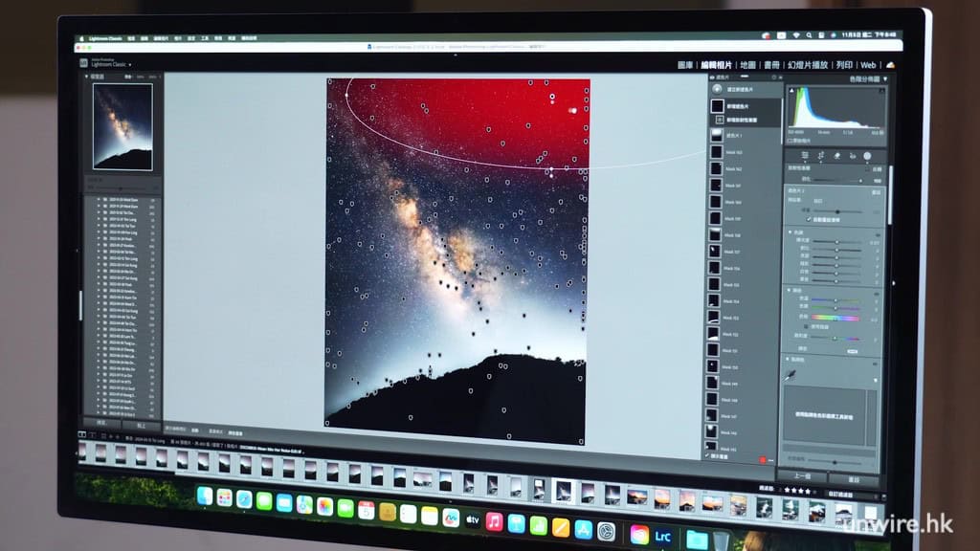The image size is (980, 551).
Task: Select the Healing eraser tool icon
Action: click(835, 155)
